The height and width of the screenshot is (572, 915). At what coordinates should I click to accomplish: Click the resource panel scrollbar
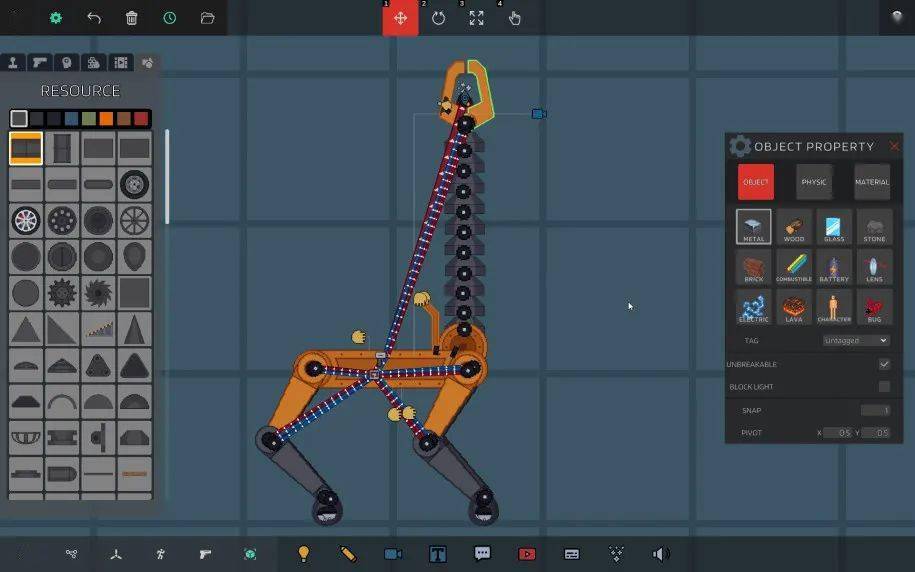pyautogui.click(x=167, y=177)
